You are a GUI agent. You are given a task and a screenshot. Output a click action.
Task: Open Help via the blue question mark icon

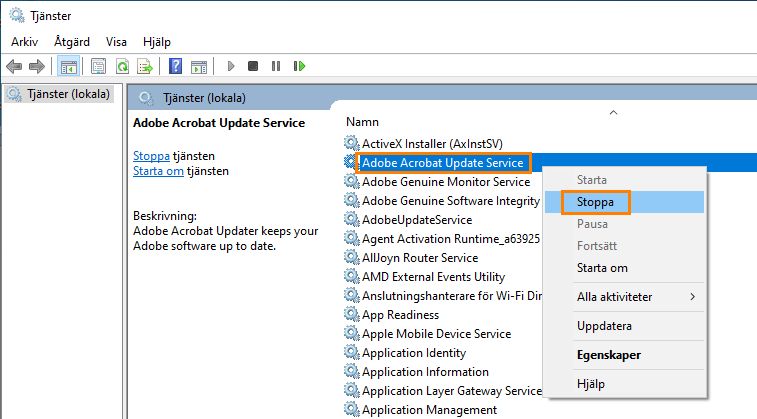pyautogui.click(x=175, y=66)
